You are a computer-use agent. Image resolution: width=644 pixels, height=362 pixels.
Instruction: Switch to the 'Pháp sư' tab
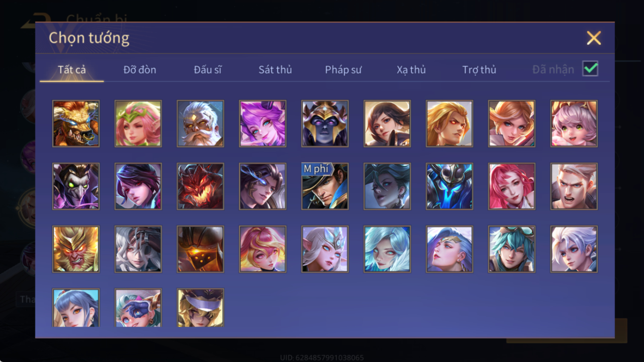[343, 70]
